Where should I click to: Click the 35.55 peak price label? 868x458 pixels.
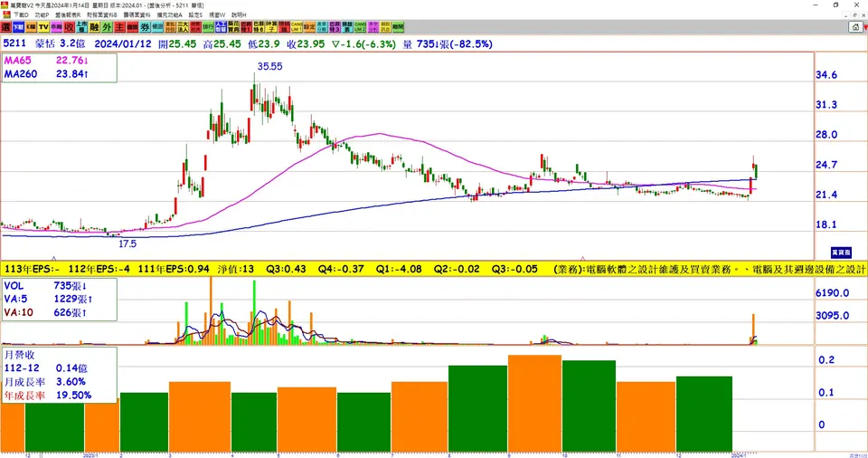[269, 66]
